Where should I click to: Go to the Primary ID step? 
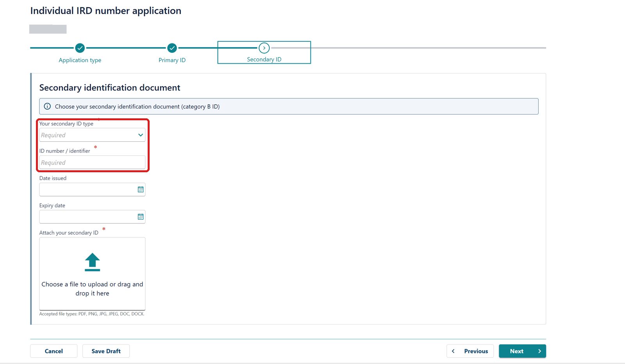[x=172, y=60]
